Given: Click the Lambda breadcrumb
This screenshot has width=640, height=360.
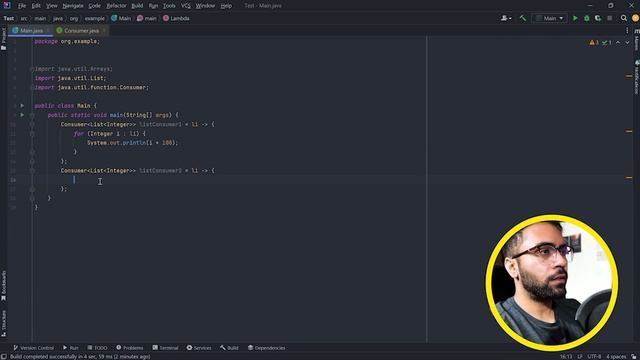Looking at the screenshot, I should [176, 18].
